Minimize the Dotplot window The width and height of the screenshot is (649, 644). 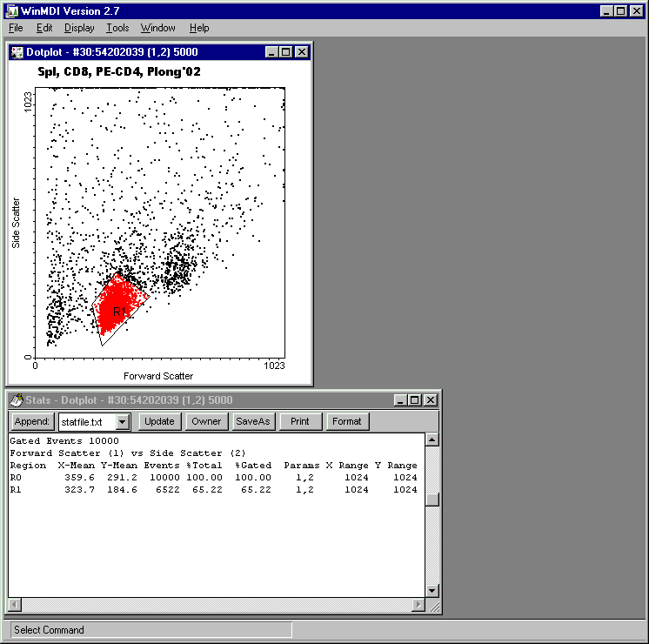[x=271, y=52]
